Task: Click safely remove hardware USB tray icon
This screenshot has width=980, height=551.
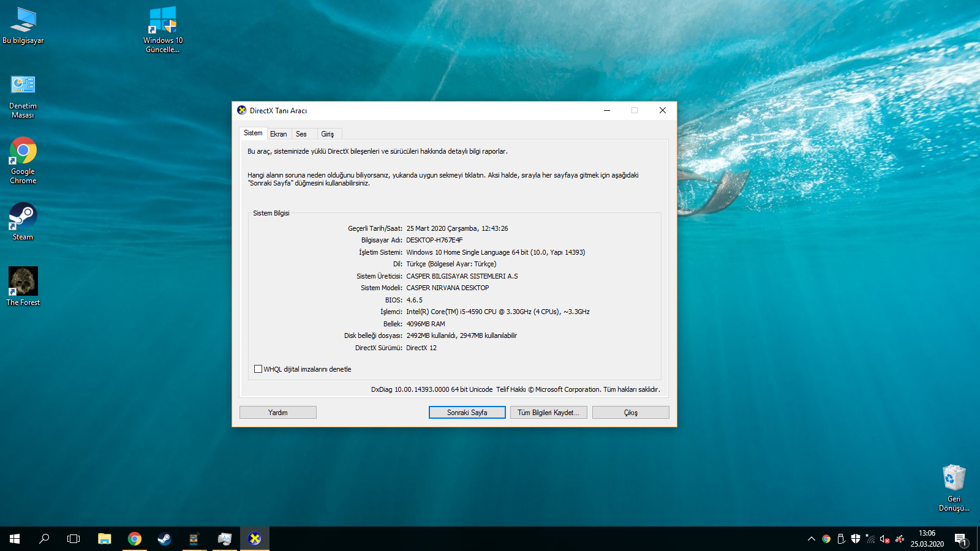Action: click(841, 539)
